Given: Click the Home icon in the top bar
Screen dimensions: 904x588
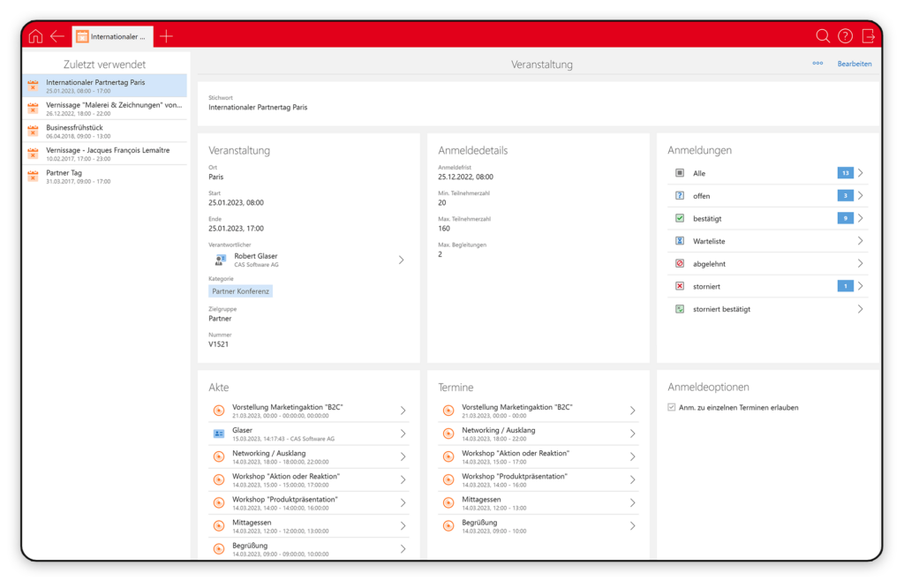Looking at the screenshot, I should (x=34, y=36).
